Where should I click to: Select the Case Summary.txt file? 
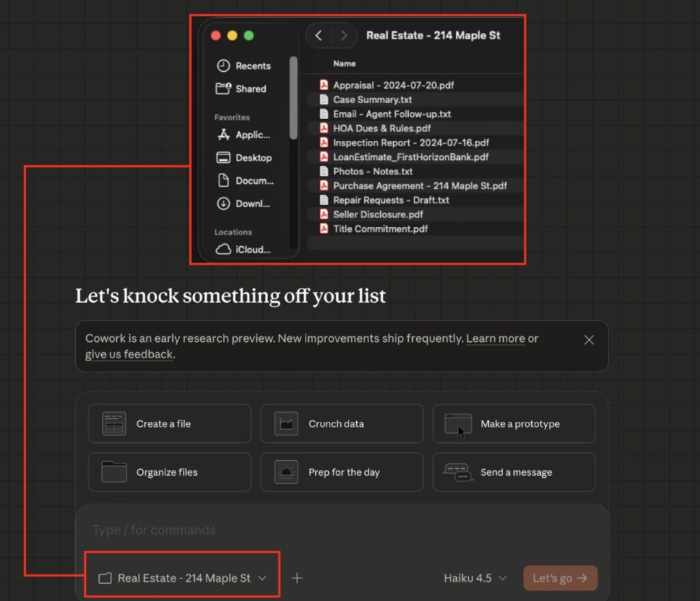(372, 100)
